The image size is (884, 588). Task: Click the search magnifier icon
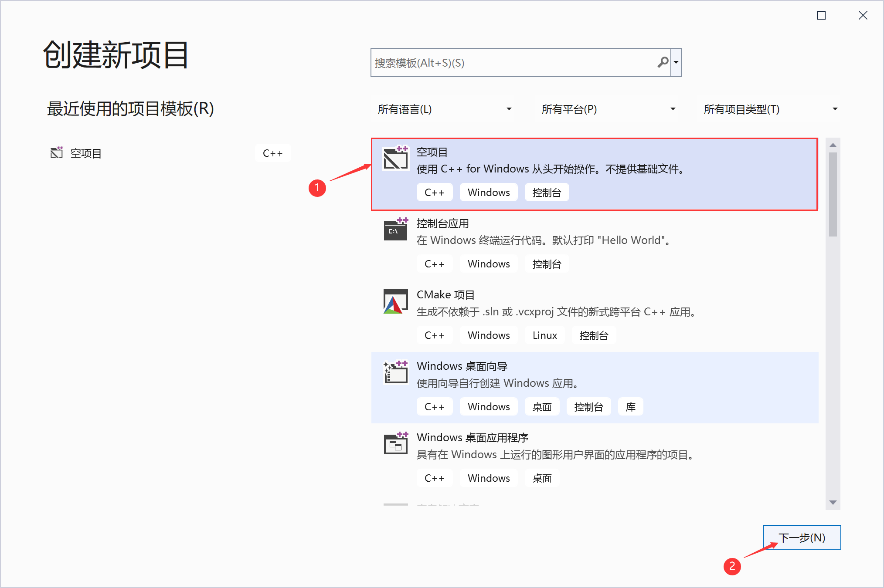click(x=663, y=63)
